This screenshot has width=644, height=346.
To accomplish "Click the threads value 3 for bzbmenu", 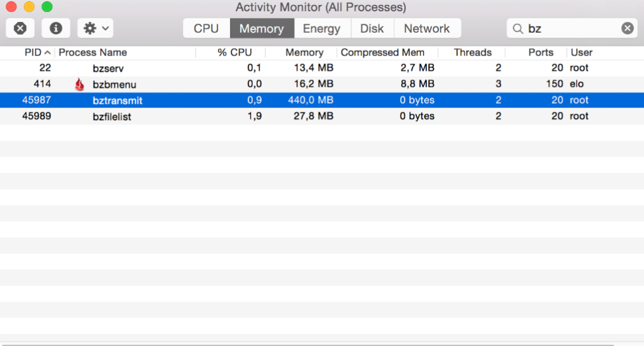I will (x=498, y=84).
